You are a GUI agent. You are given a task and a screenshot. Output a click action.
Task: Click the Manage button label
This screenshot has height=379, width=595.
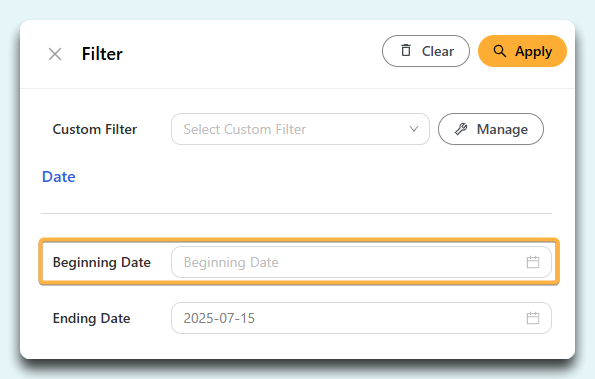(502, 129)
